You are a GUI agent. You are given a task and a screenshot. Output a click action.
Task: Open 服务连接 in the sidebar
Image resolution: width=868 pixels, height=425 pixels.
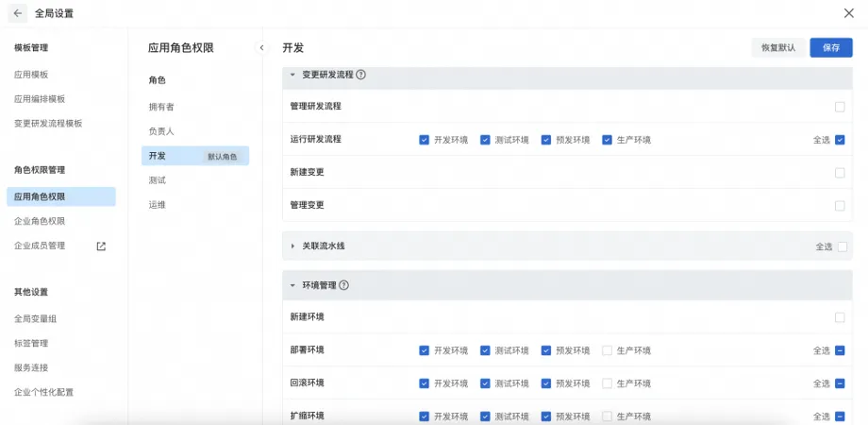31,367
